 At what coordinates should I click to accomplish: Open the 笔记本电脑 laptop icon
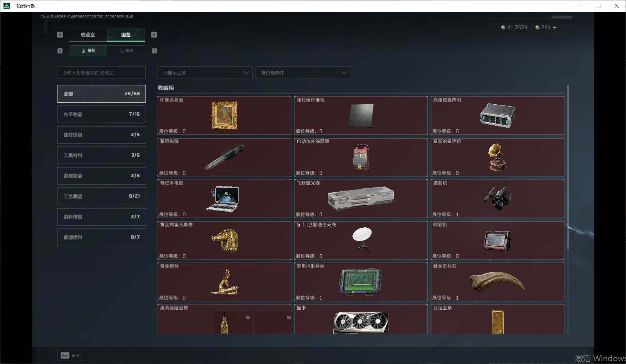[x=224, y=199]
